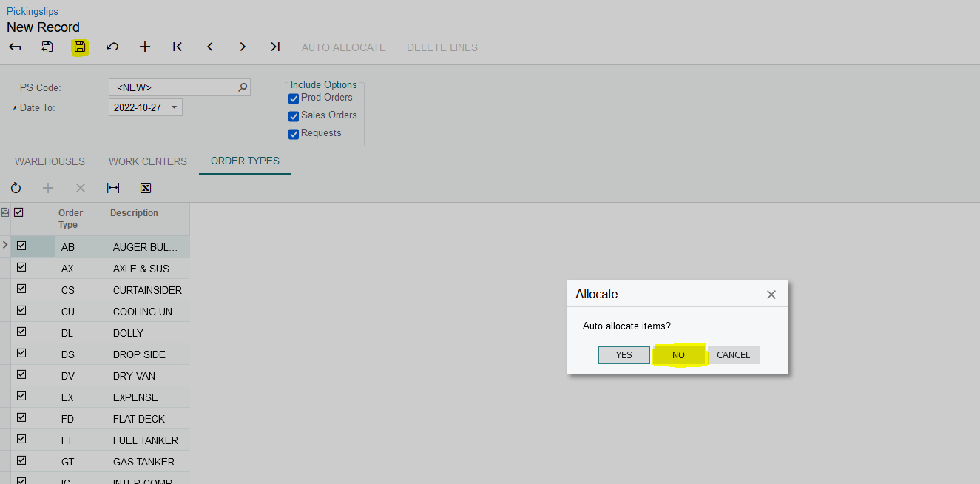The image size is (980, 484).
Task: Disable the Requests include option
Action: [x=294, y=134]
